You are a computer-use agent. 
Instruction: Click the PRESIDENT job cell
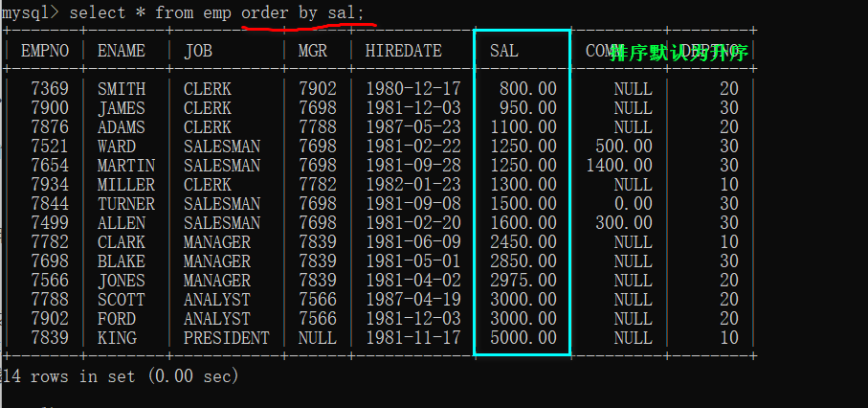tap(227, 337)
